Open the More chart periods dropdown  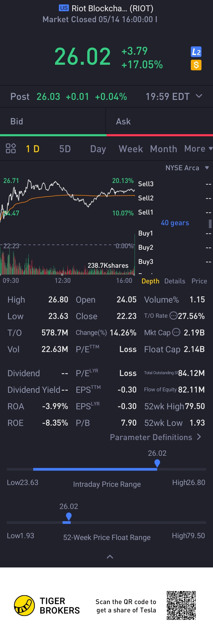(x=198, y=149)
